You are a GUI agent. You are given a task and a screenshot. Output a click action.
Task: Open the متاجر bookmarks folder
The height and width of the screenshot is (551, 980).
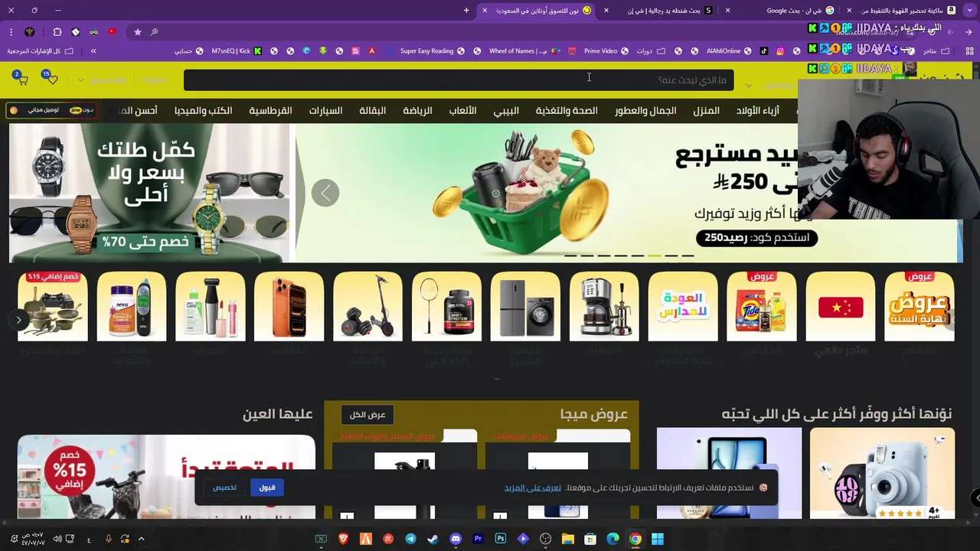(936, 51)
